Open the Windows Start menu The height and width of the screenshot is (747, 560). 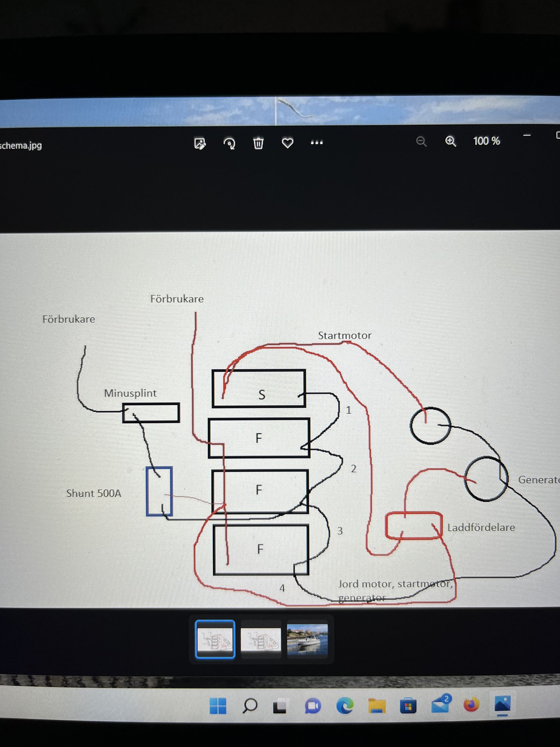[218, 706]
